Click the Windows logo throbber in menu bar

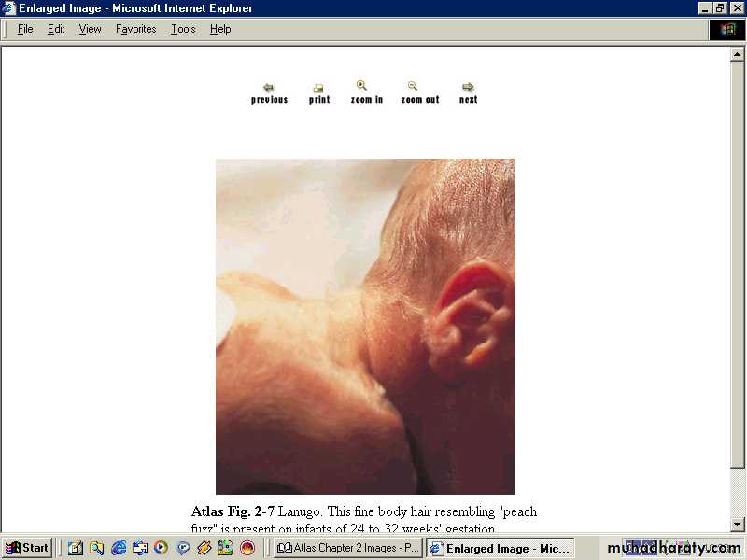click(727, 29)
